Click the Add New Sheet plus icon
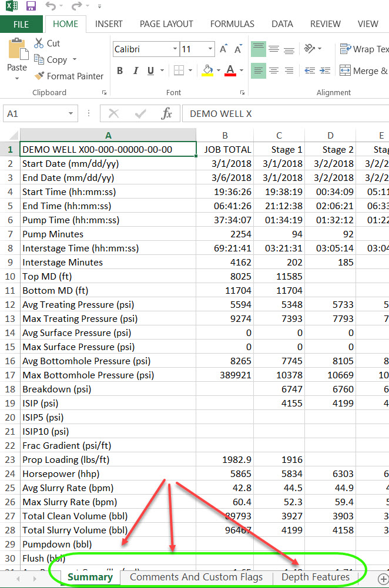The height and width of the screenshot is (588, 389). [x=383, y=578]
